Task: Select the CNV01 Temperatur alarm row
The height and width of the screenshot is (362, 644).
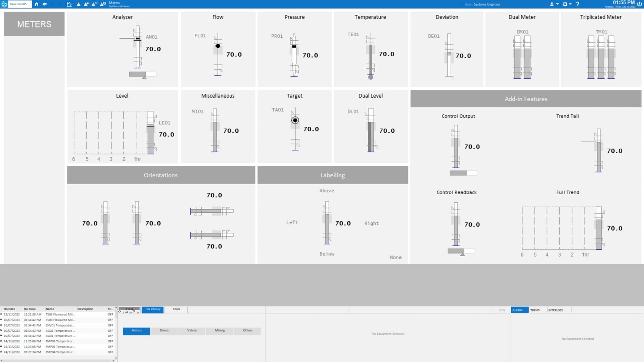Action: (x=57, y=325)
